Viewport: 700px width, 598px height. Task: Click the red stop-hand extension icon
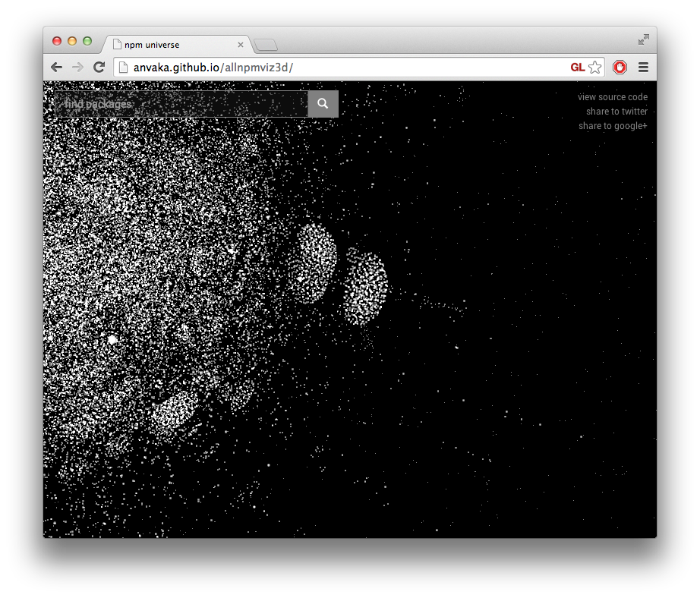click(x=620, y=67)
